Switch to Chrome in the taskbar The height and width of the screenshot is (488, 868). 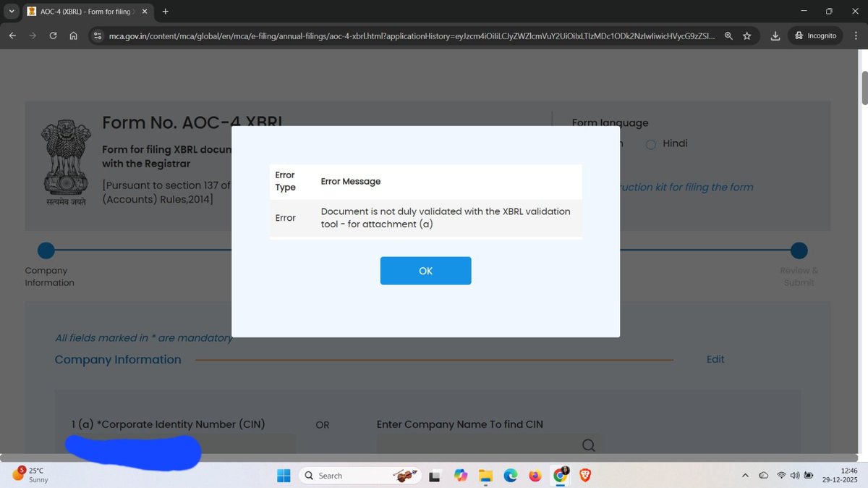561,476
